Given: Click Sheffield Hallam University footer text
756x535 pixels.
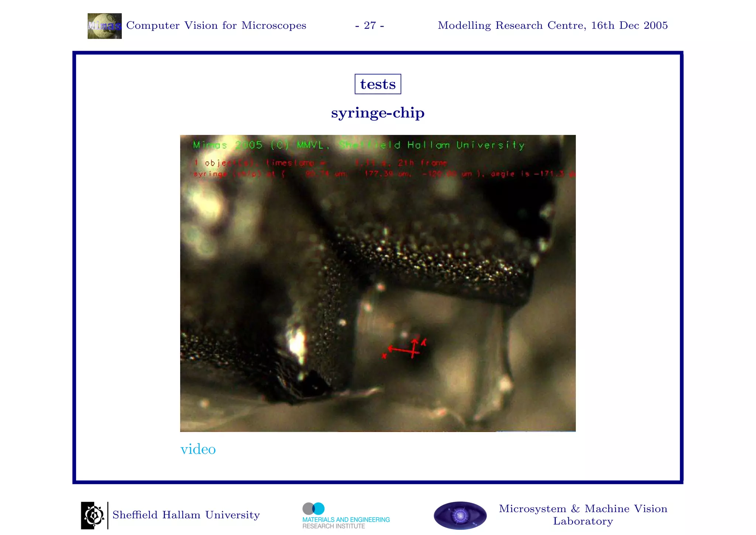Looking at the screenshot, I should pyautogui.click(x=186, y=515).
